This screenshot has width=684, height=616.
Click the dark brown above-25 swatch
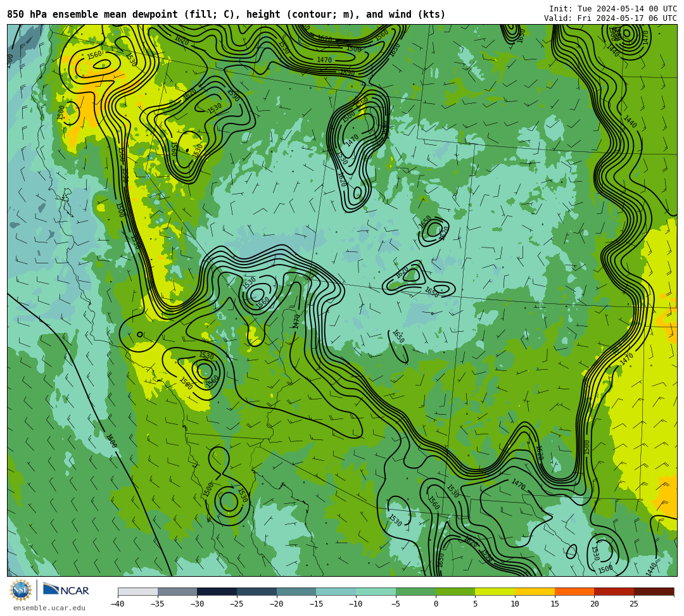(x=654, y=591)
